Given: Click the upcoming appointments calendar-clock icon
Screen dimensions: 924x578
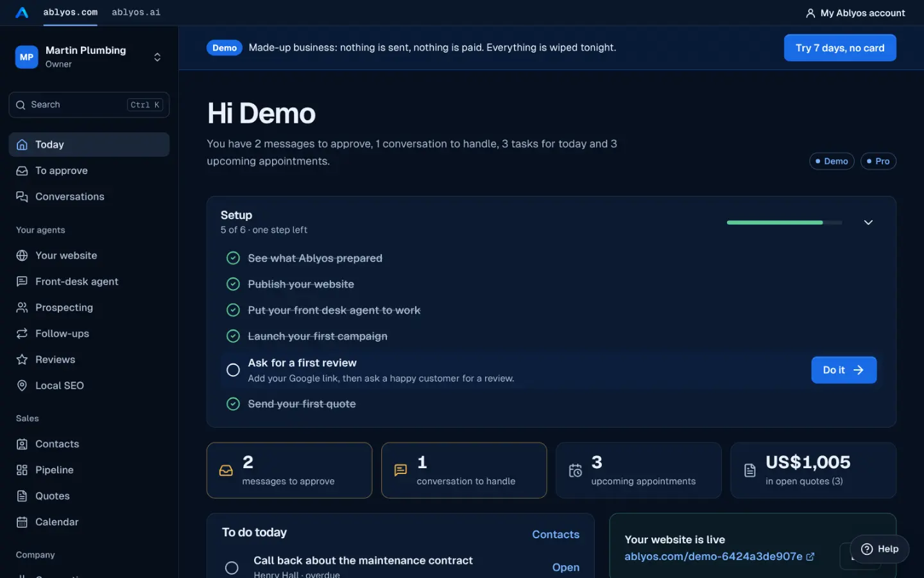Looking at the screenshot, I should click(576, 471).
